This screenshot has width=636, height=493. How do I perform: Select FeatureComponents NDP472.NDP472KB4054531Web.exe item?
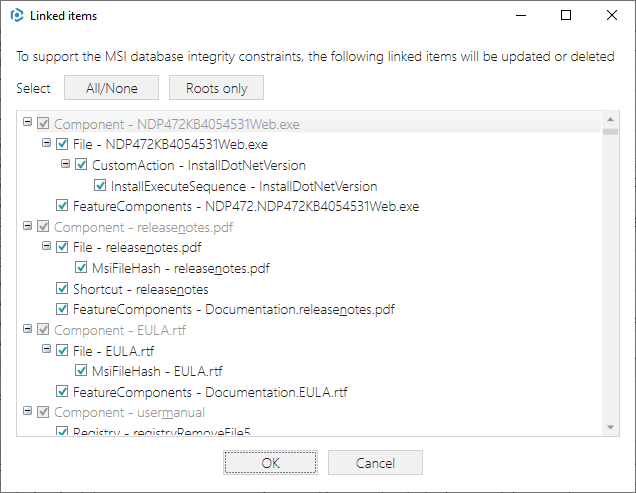246,206
